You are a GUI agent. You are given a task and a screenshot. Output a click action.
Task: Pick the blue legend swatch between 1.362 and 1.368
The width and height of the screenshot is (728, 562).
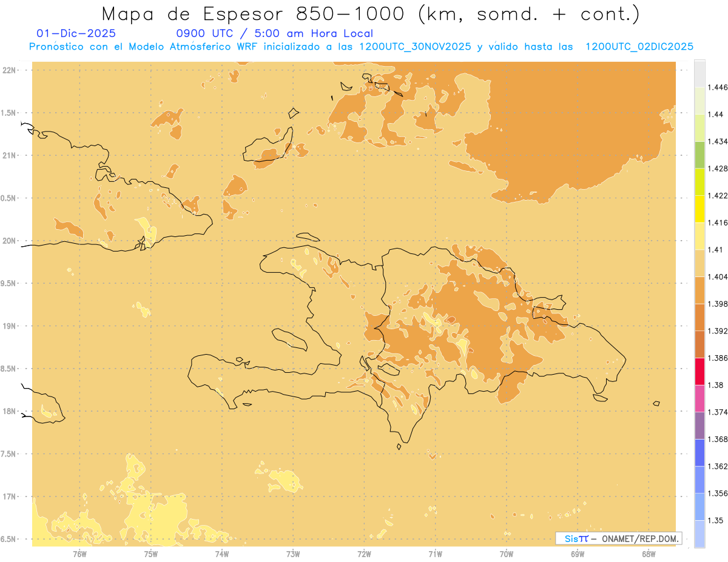(x=699, y=453)
